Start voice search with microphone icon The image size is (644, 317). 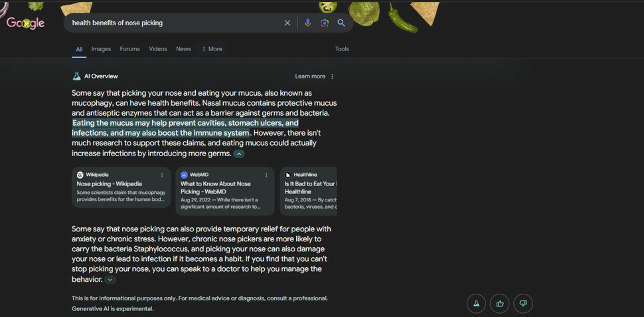click(307, 23)
